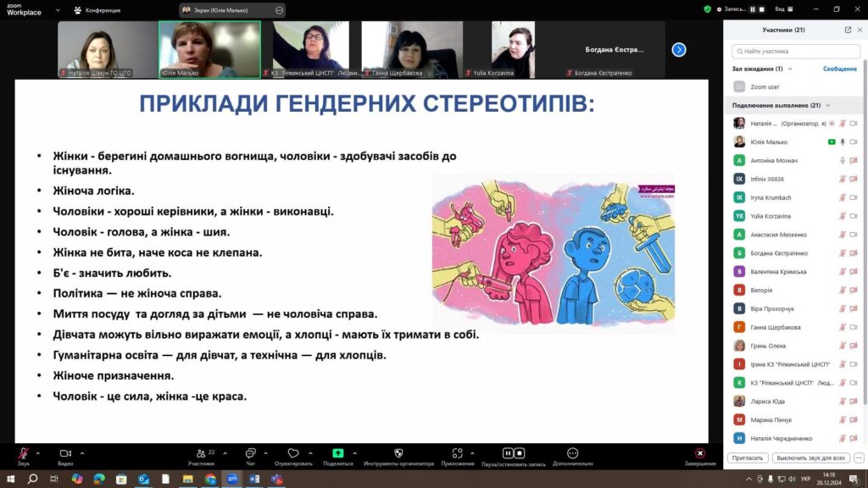Pop out the Participants panel
The height and width of the screenshot is (488, 868).
pos(848,30)
